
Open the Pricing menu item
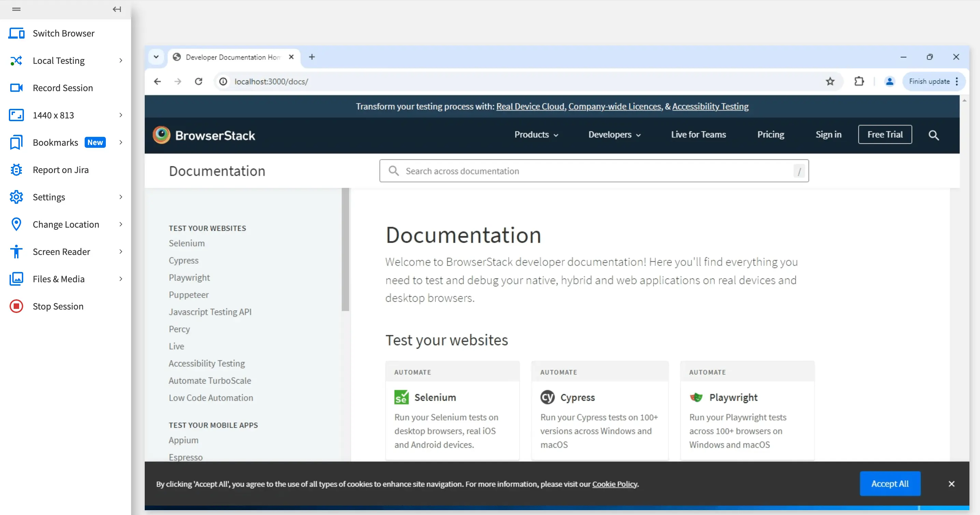point(770,135)
